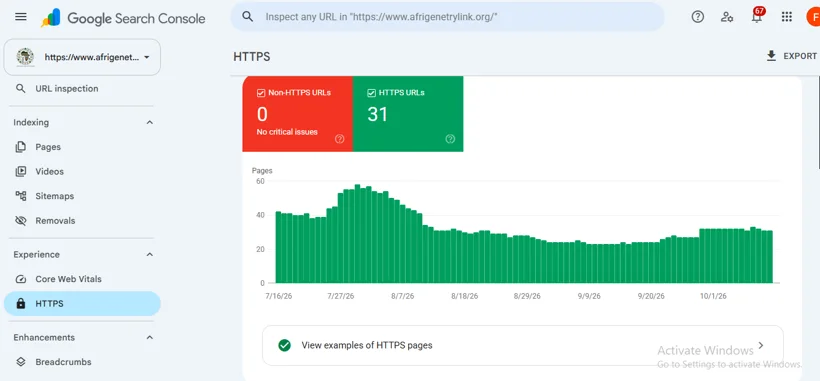Open notifications bell with 67 badge

point(757,16)
